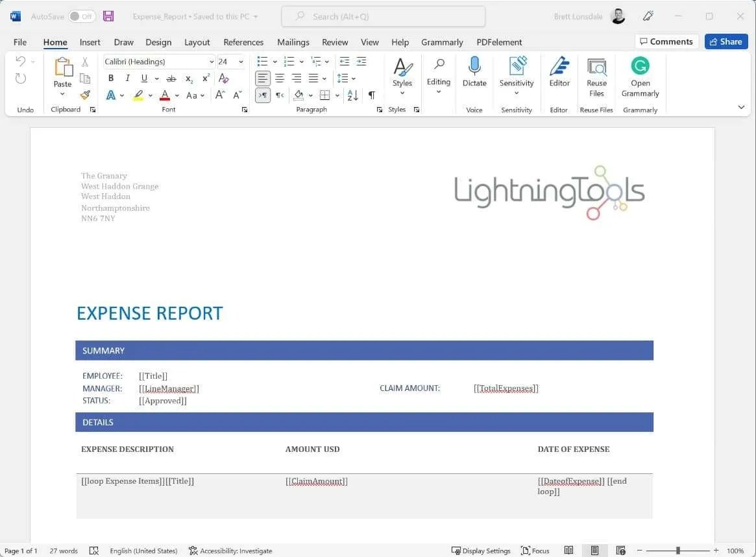Click the Sensitivity label icon

[x=517, y=65]
